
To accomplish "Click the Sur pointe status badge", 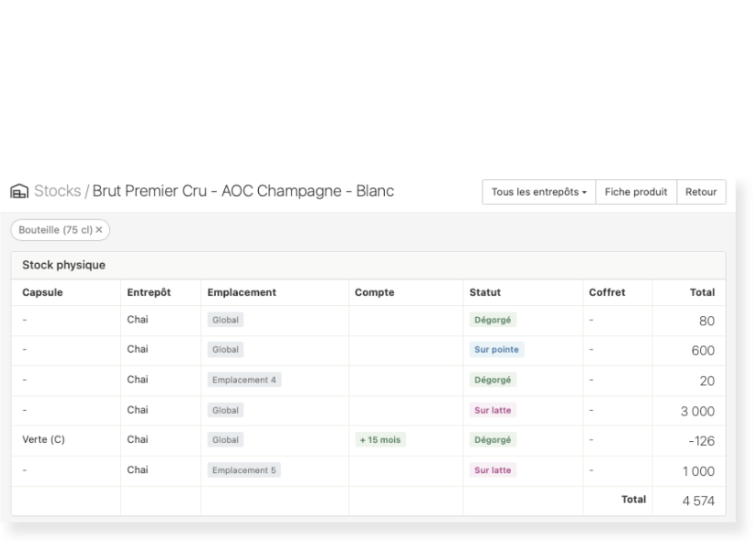I will coord(496,349).
